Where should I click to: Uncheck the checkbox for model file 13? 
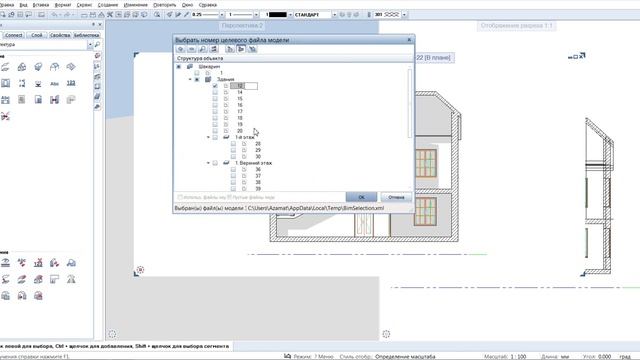(x=215, y=86)
